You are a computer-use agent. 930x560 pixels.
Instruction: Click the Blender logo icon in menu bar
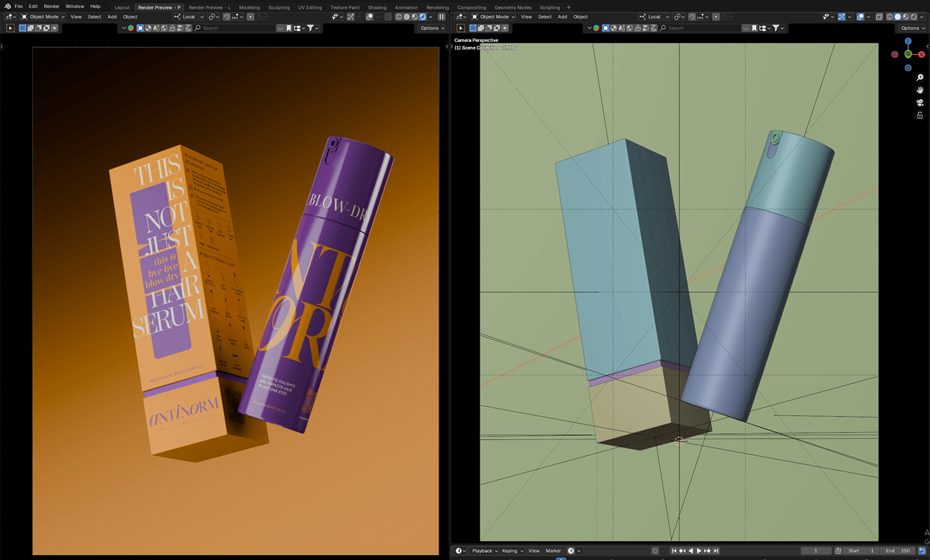[x=7, y=7]
